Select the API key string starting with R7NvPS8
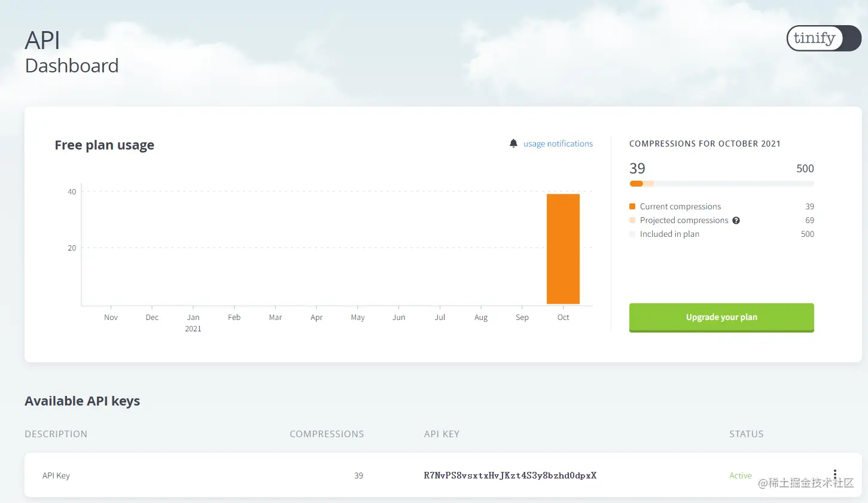 coord(510,475)
